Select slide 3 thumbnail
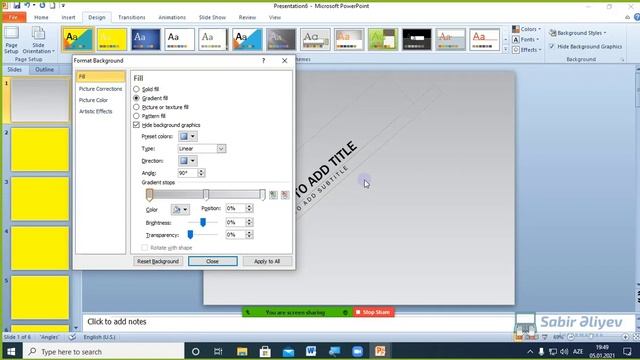 click(40, 199)
